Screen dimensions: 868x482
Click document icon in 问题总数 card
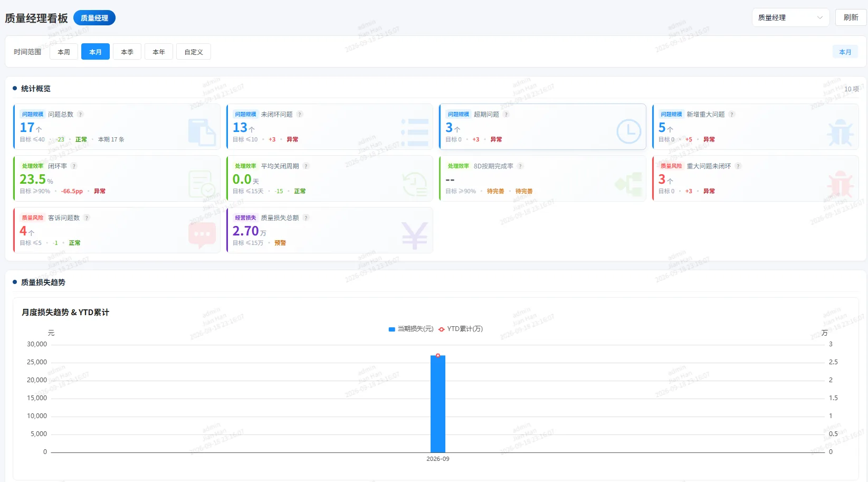[202, 132]
